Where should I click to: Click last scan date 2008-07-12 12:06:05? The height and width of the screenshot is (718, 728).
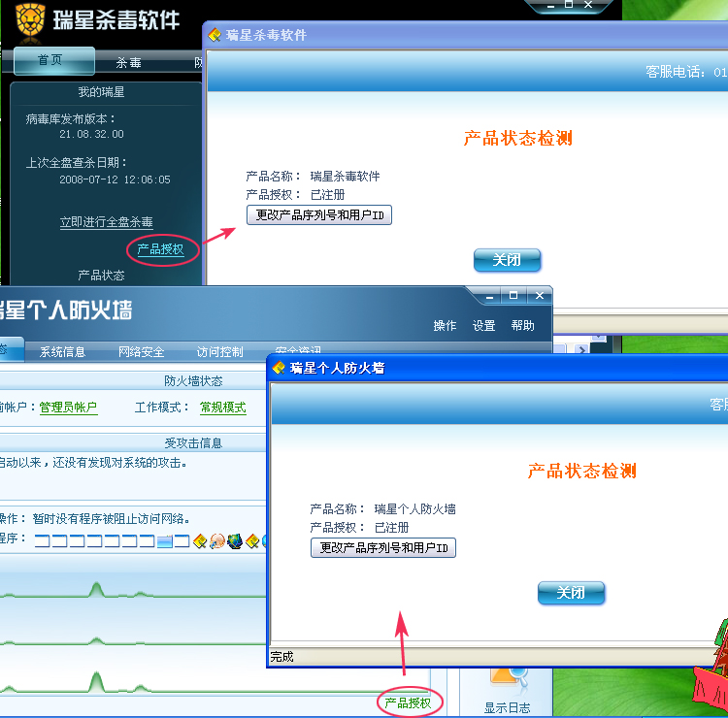pyautogui.click(x=115, y=179)
